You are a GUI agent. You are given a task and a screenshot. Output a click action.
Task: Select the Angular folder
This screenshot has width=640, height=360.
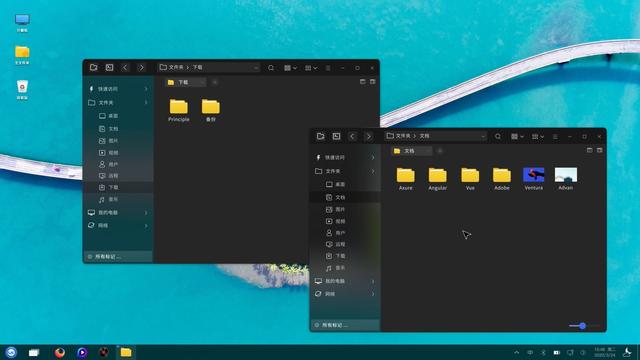[438, 179]
